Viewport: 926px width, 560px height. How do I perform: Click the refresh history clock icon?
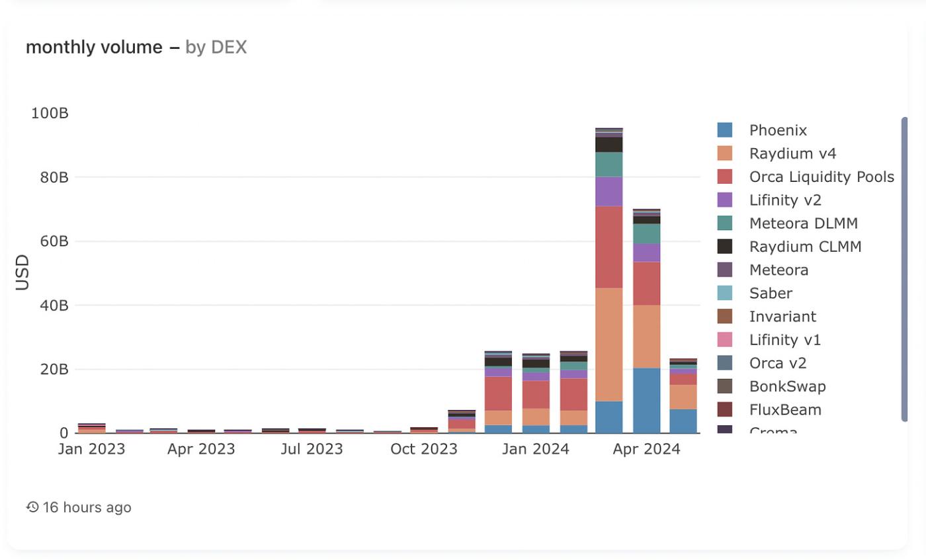pos(32,507)
